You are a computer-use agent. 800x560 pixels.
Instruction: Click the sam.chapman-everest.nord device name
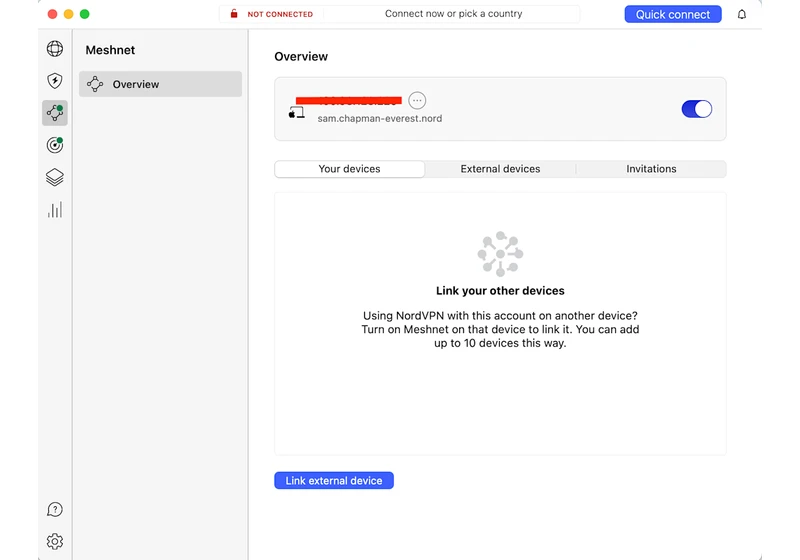380,118
